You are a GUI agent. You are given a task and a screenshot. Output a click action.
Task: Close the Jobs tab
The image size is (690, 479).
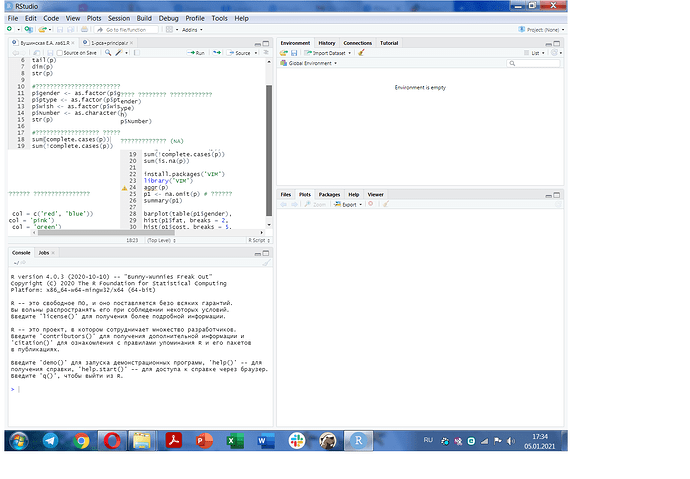pos(53,253)
